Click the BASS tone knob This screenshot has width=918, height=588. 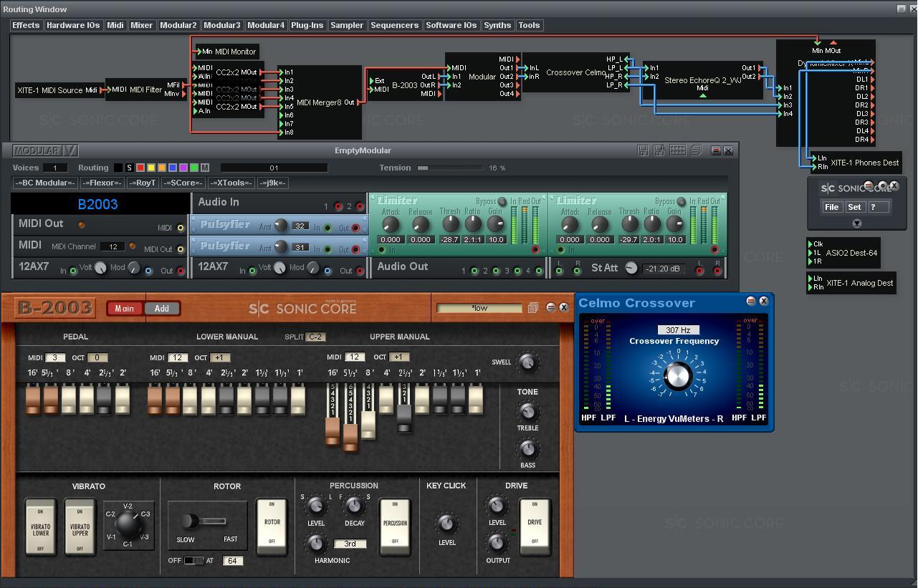click(x=527, y=449)
